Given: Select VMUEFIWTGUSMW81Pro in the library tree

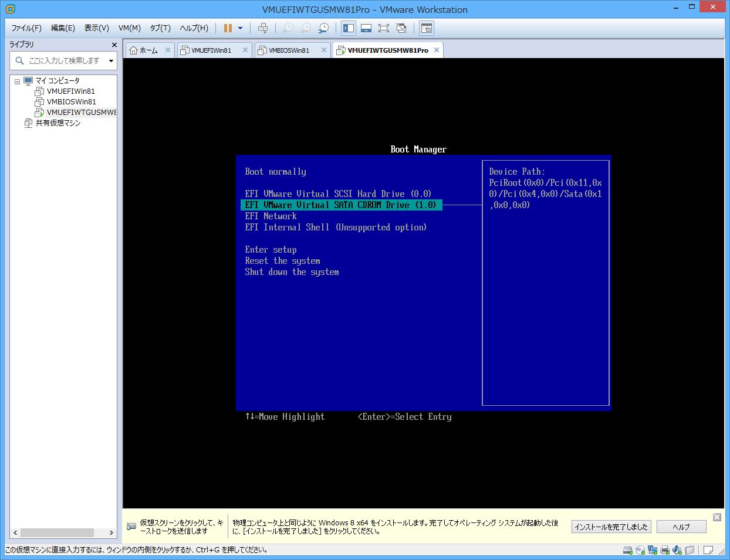Looking at the screenshot, I should click(x=81, y=113).
